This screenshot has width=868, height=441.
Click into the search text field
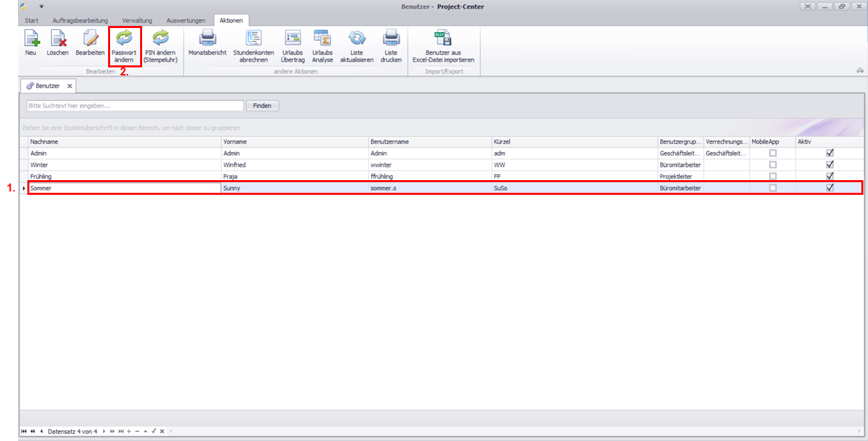(x=135, y=105)
